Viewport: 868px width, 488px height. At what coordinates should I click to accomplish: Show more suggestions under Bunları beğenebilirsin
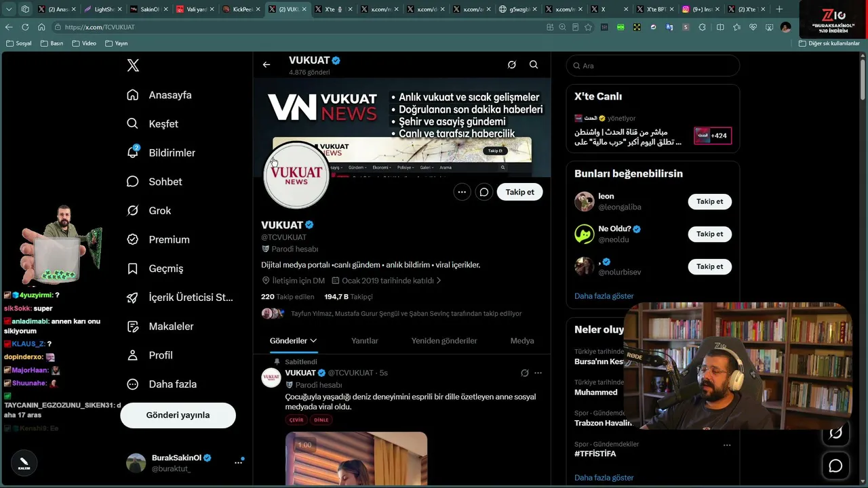[x=604, y=296]
